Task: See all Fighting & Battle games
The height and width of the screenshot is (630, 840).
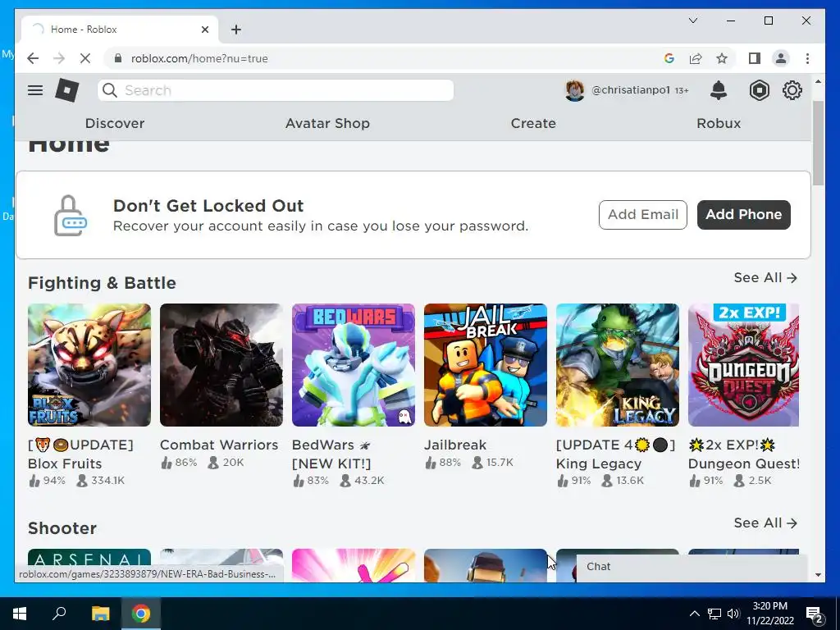Action: click(x=765, y=277)
